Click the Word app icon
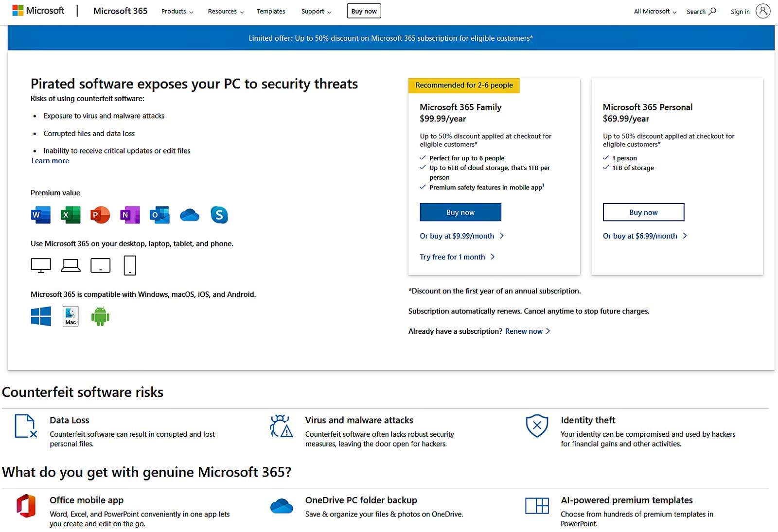Image resolution: width=778 pixels, height=532 pixels. click(x=41, y=215)
